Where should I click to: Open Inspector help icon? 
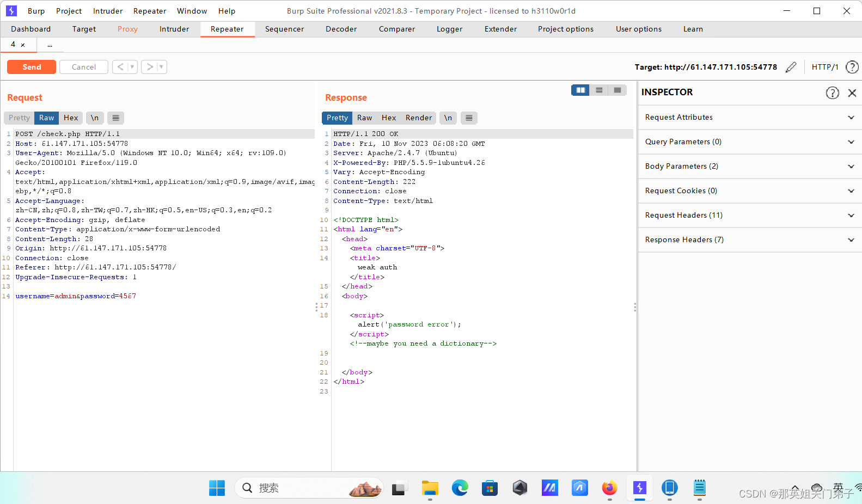832,93
